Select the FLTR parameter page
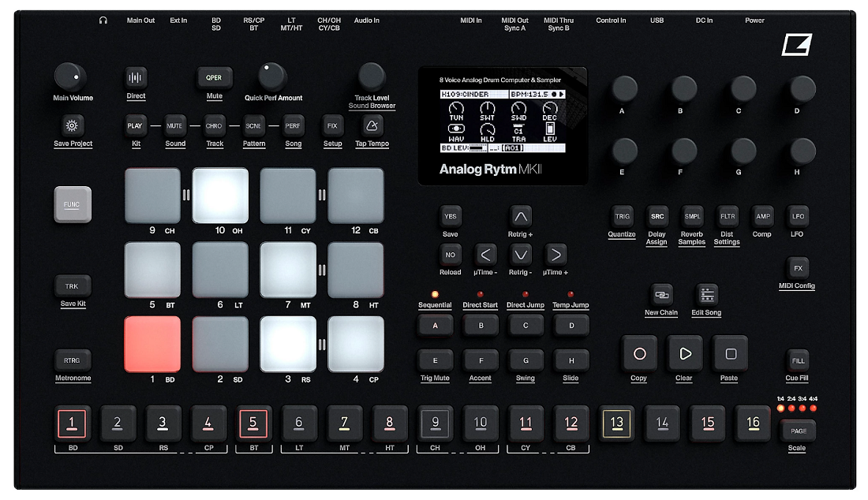 [x=728, y=216]
